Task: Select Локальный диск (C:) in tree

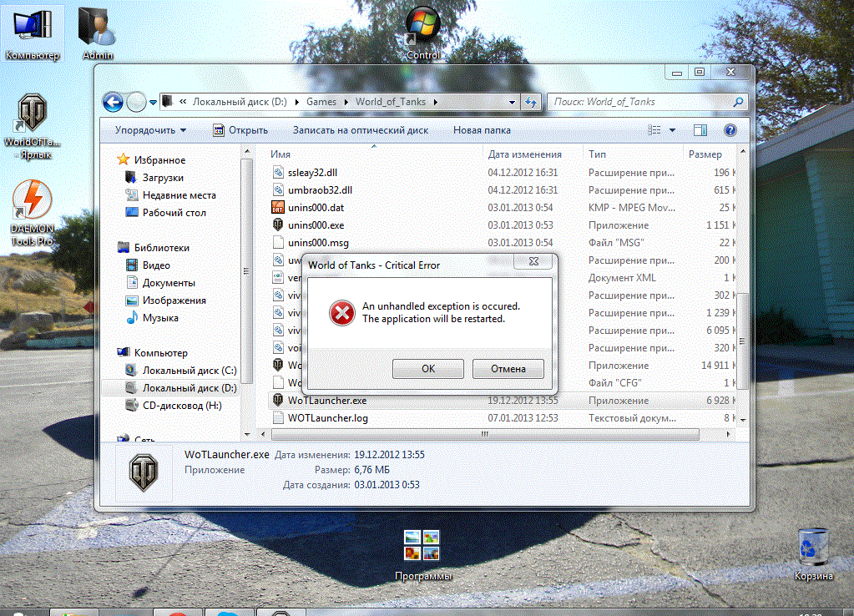Action: (181, 371)
